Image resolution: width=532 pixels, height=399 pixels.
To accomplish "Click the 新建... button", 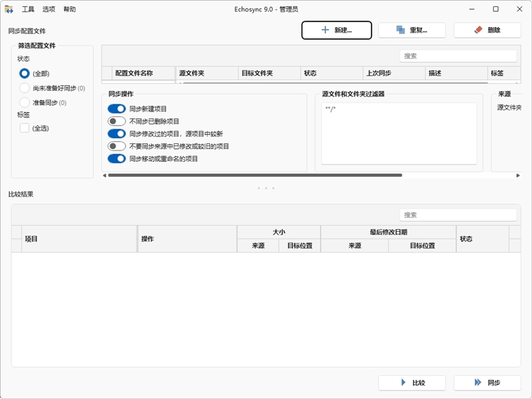I will (336, 31).
